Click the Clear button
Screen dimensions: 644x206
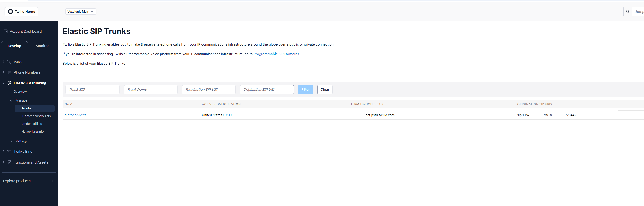coord(325,89)
